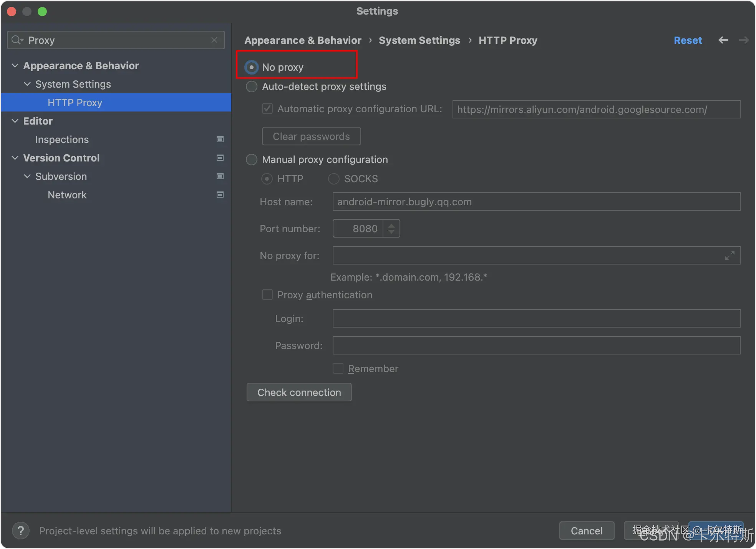Click the help question mark icon
This screenshot has width=756, height=549.
coord(21,531)
